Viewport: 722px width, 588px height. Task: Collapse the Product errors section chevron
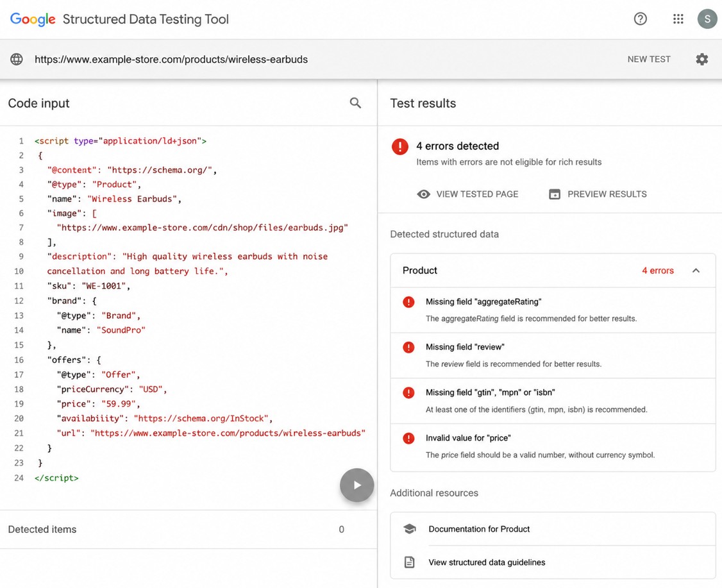[x=696, y=271]
